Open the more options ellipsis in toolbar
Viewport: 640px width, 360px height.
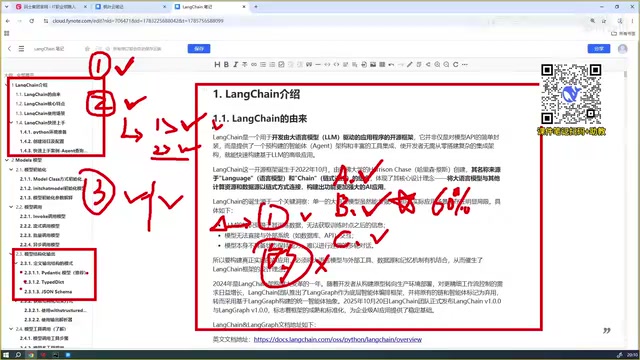pyautogui.click(x=465, y=64)
